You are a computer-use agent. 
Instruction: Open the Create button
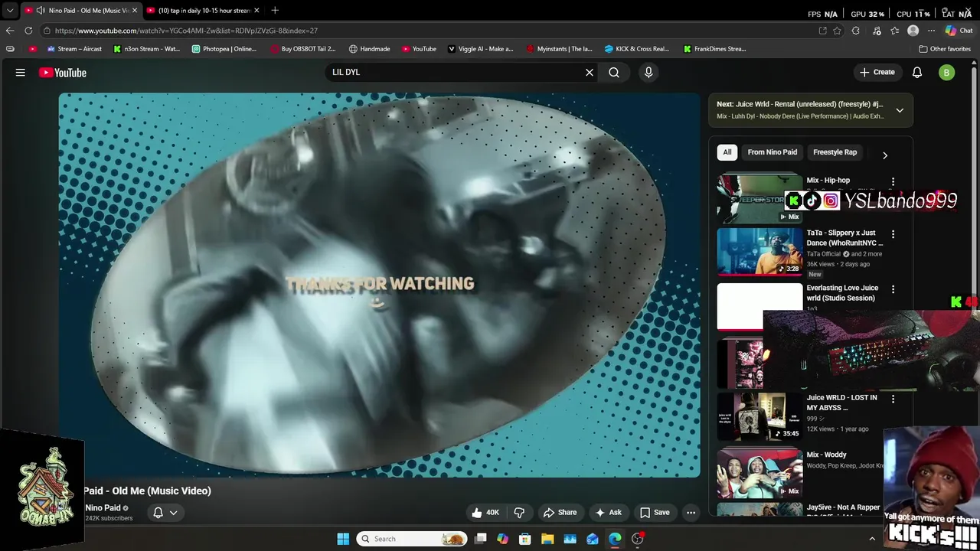coord(877,72)
